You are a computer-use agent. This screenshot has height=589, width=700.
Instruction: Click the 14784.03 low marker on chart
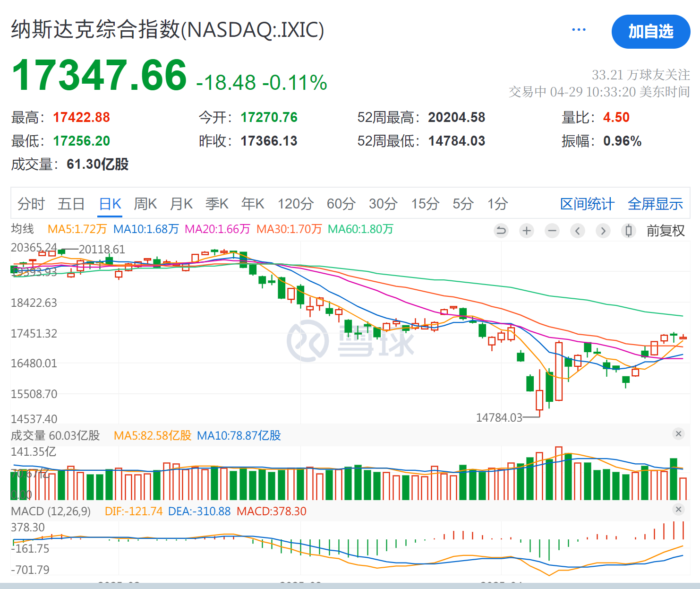[499, 417]
